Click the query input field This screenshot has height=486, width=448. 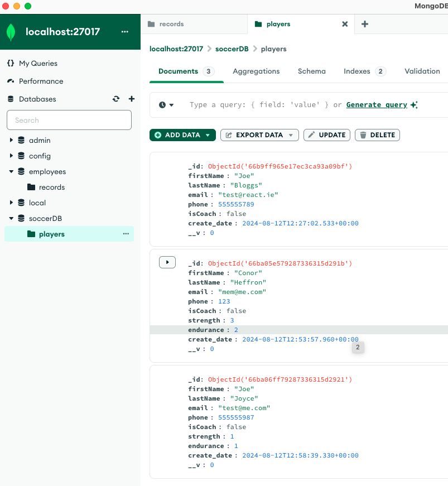click(x=251, y=104)
